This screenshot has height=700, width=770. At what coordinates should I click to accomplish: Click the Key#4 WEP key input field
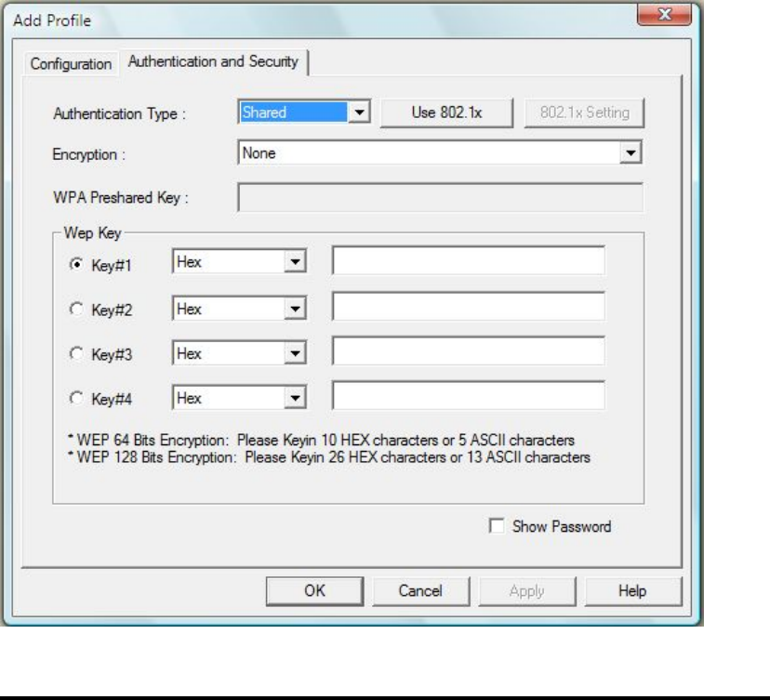469,396
